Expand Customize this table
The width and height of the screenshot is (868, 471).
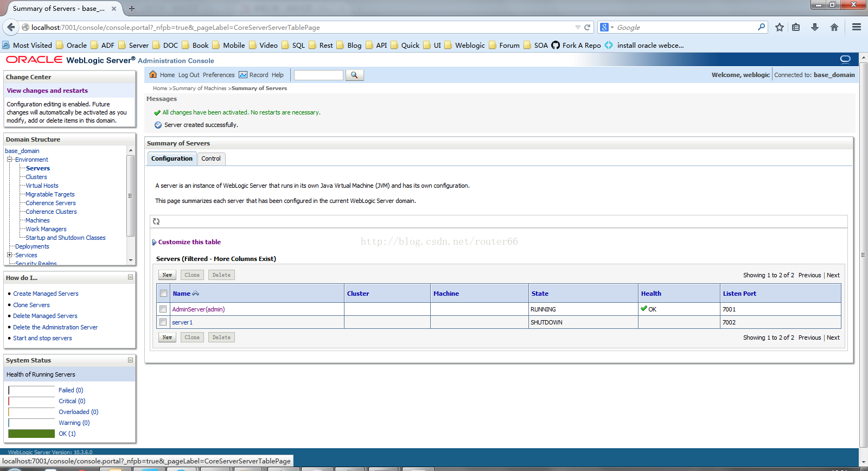(186, 242)
